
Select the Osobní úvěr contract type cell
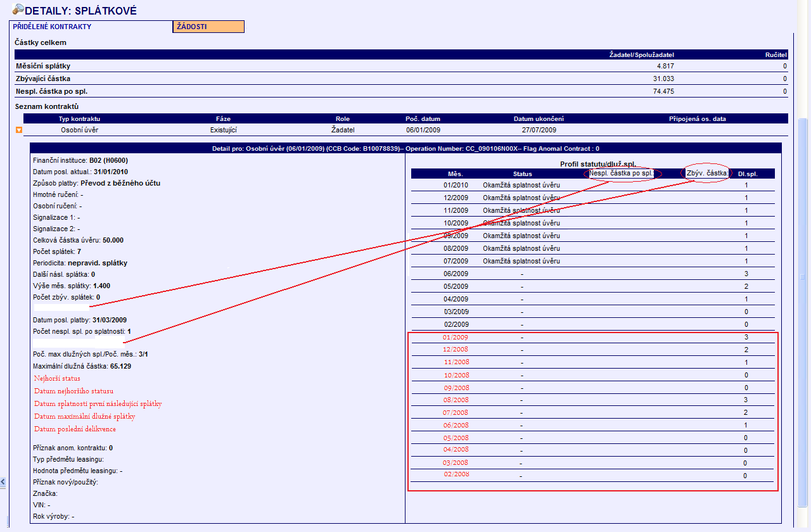point(79,130)
